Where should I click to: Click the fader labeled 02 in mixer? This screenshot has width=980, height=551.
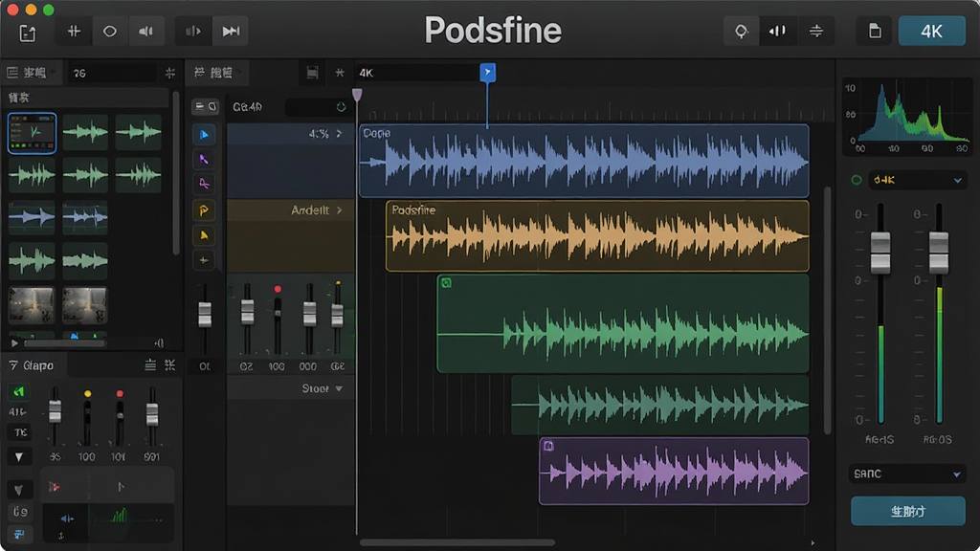tap(248, 311)
